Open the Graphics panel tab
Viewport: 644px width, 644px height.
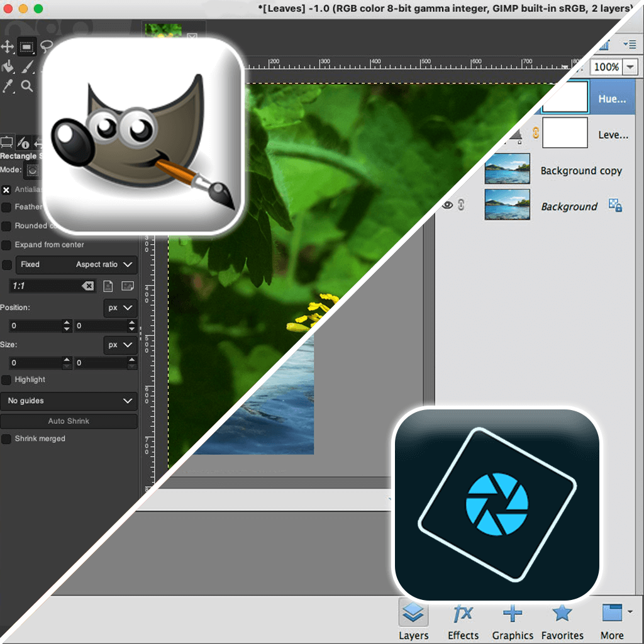tap(513, 621)
